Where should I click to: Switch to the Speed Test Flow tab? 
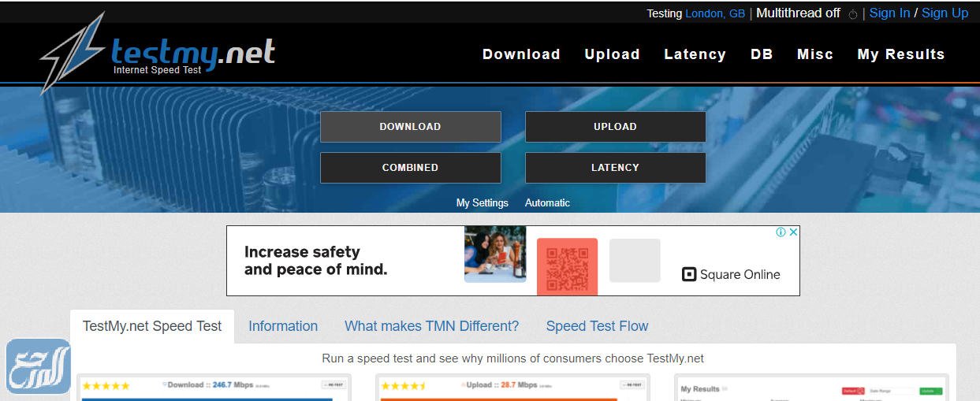click(597, 326)
